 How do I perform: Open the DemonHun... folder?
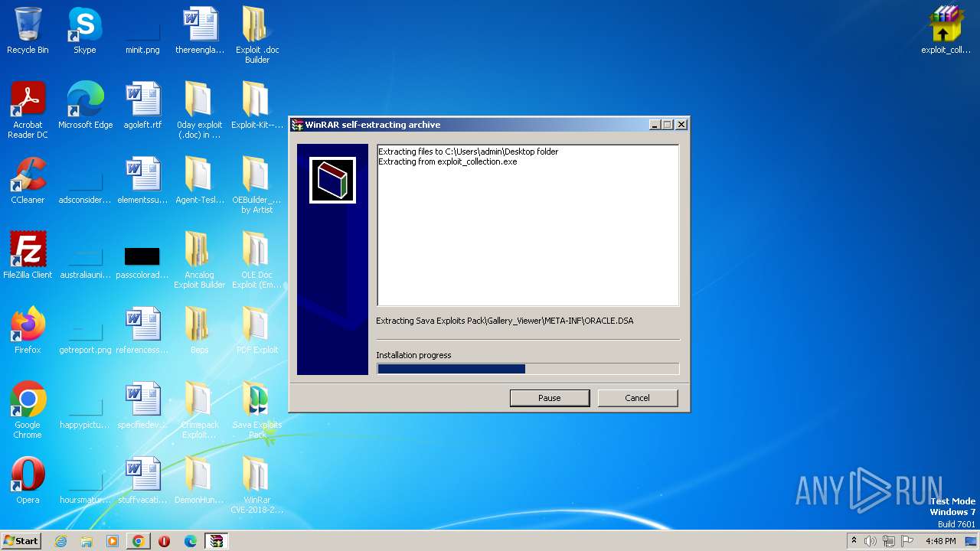point(199,481)
